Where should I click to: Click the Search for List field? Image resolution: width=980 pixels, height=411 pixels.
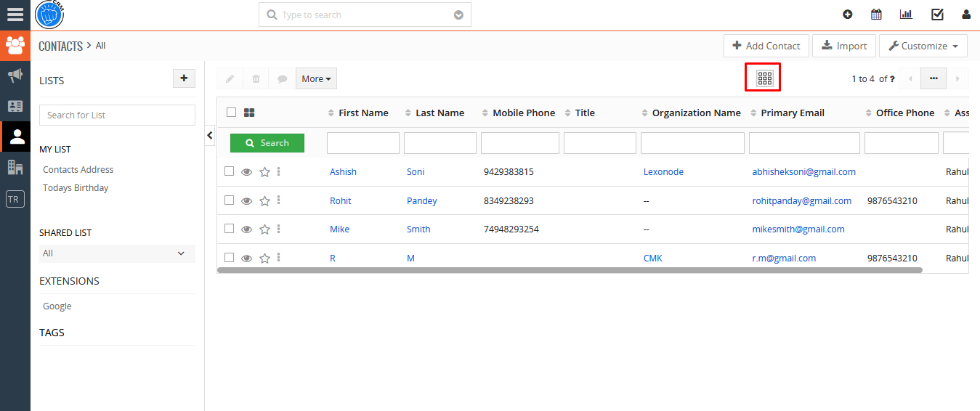(x=117, y=115)
